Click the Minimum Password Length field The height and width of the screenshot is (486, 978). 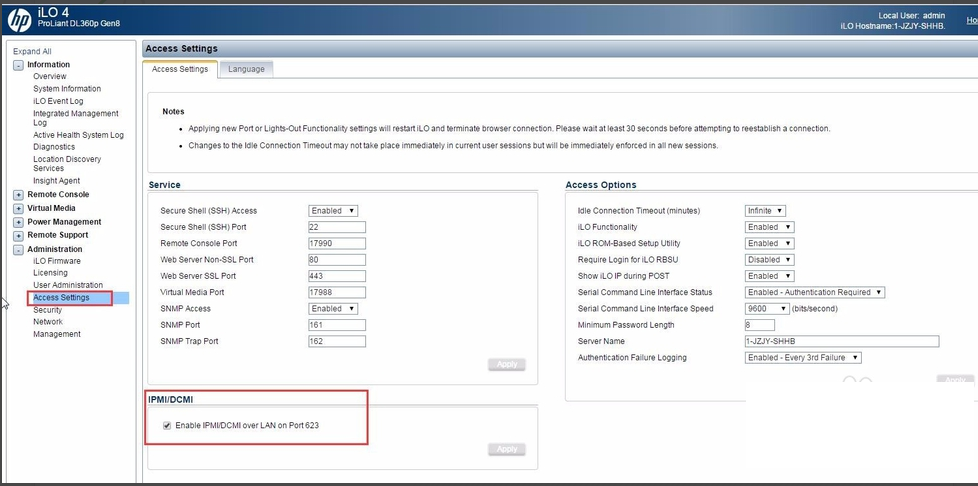coord(760,325)
